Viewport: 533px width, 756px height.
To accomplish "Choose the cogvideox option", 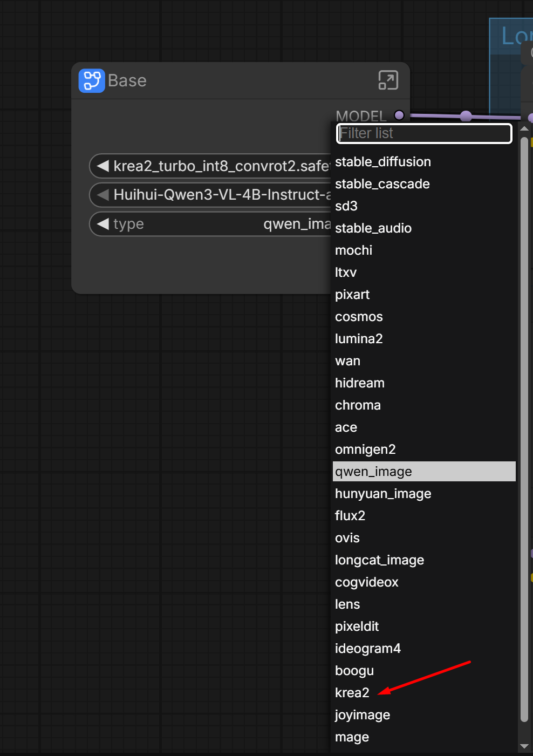I will click(424, 582).
